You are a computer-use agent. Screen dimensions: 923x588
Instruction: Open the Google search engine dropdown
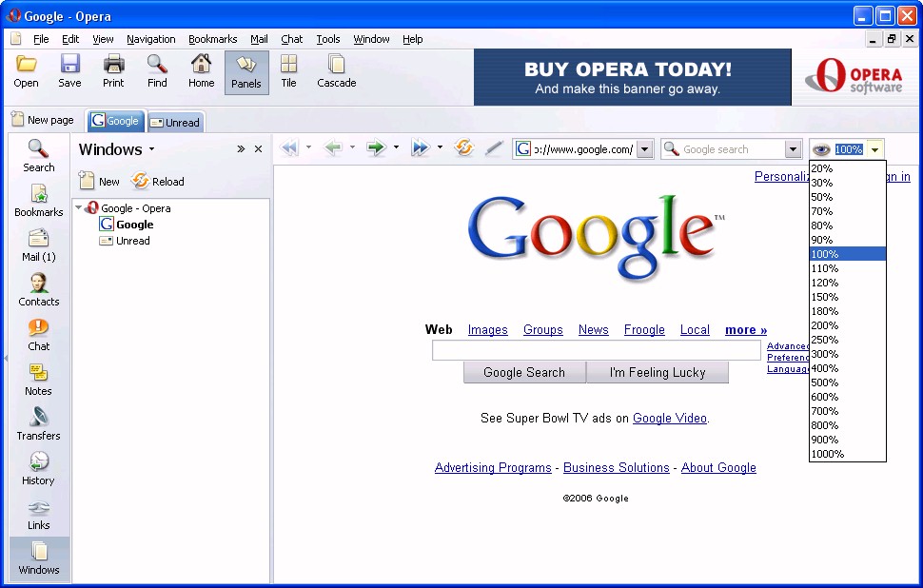click(x=793, y=149)
